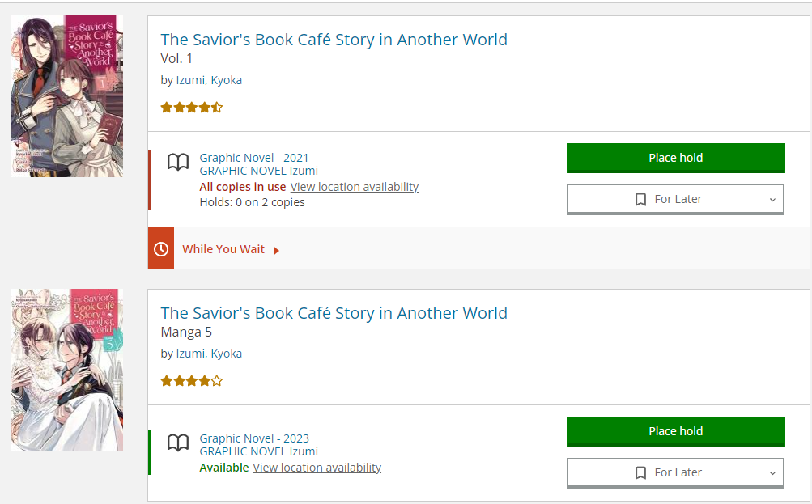Place hold on the Manga 5 graphic novel
The width and height of the screenshot is (812, 504).
(x=675, y=431)
